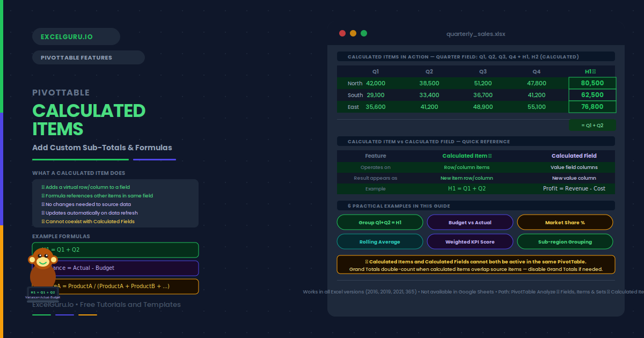Screen dimensions: 644x338
Task: Choose the 'Rolling Average' example pill
Action: pos(380,241)
